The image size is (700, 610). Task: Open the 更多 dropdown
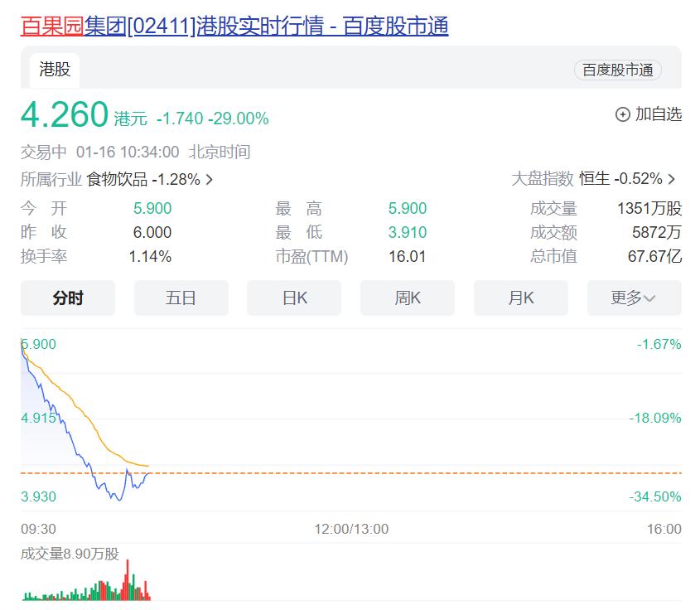coord(635,298)
